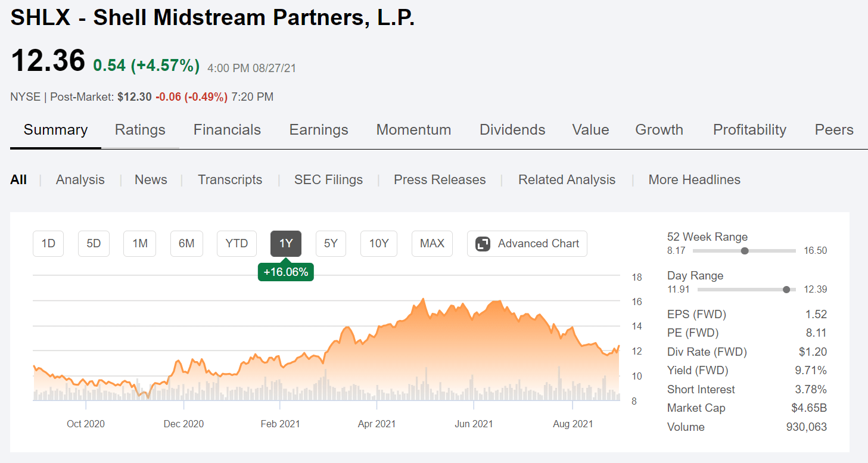
Task: Switch chart to 6M range
Action: [186, 243]
